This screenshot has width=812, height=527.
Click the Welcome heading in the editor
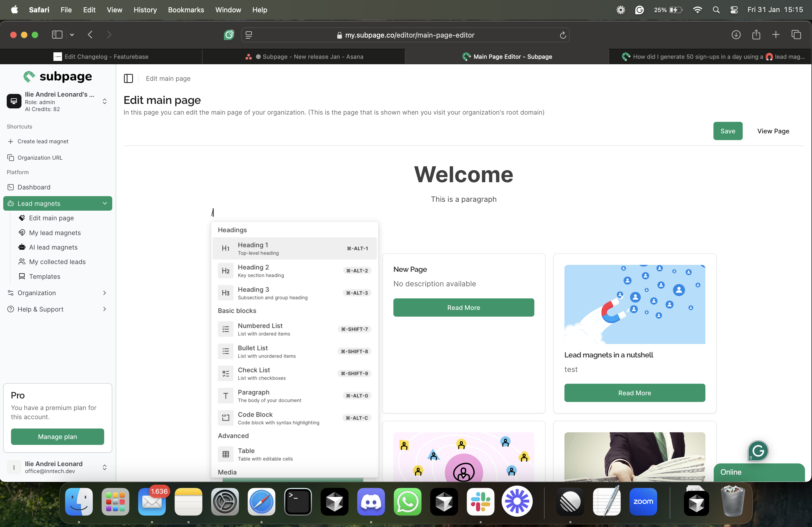464,174
